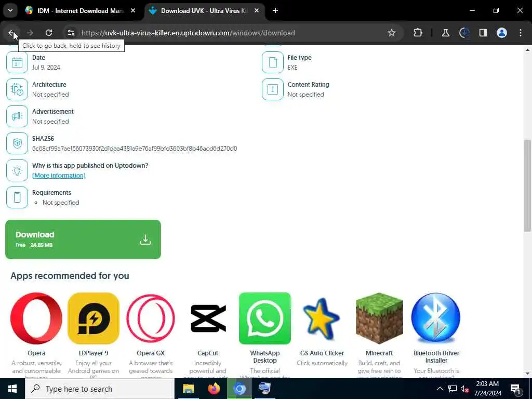The image size is (532, 399).
Task: Open site information icon in address bar
Action: [71, 33]
